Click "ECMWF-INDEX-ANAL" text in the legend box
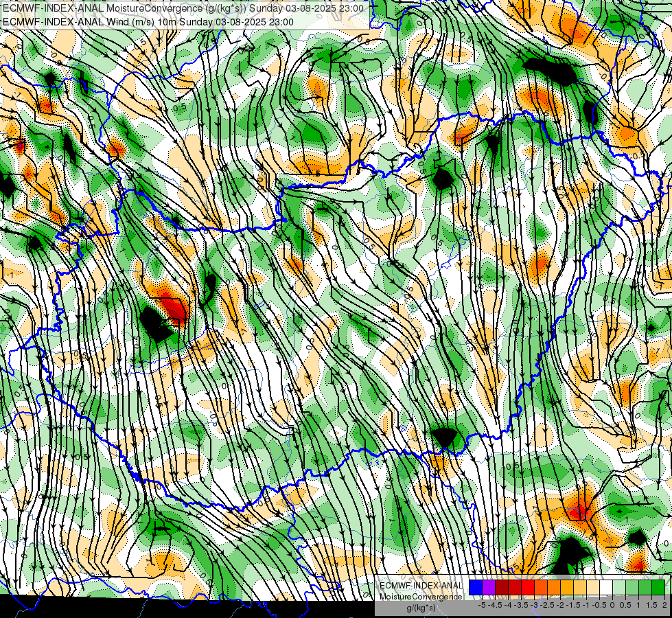The height and width of the screenshot is (618, 672). 421,586
